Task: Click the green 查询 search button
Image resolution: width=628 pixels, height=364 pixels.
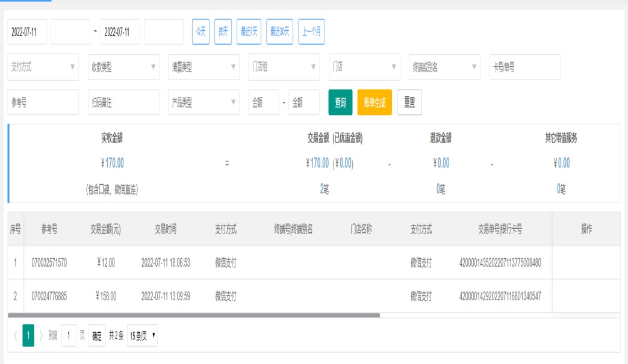Action: [x=340, y=103]
